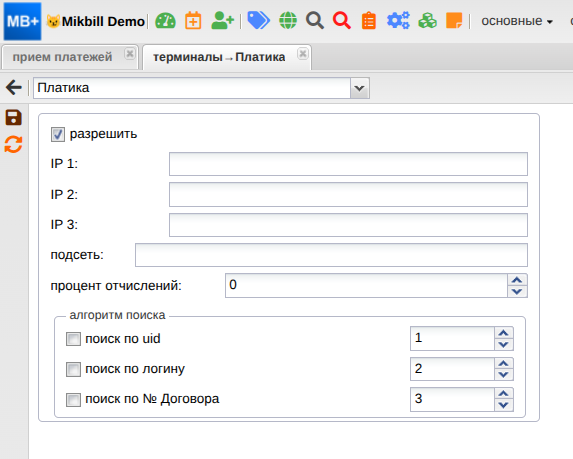The image size is (573, 459).
Task: Click the Mikbill Demo cat icon
Action: click(53, 21)
